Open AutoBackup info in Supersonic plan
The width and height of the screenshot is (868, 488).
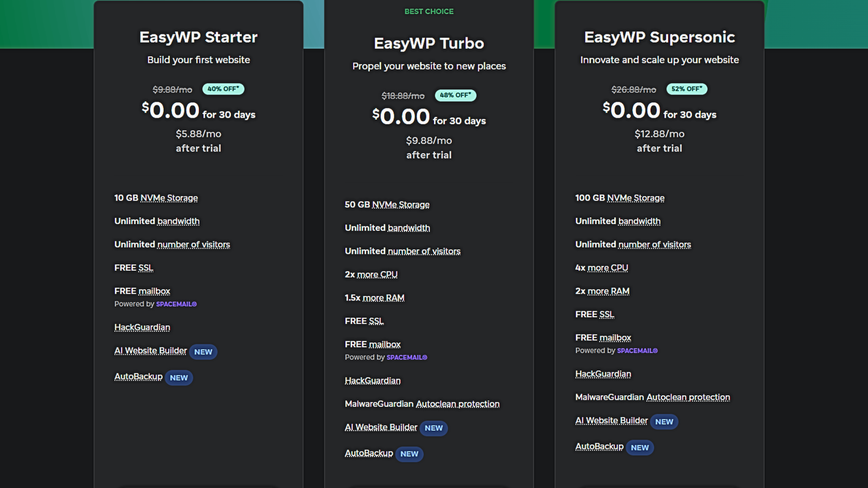click(x=599, y=446)
